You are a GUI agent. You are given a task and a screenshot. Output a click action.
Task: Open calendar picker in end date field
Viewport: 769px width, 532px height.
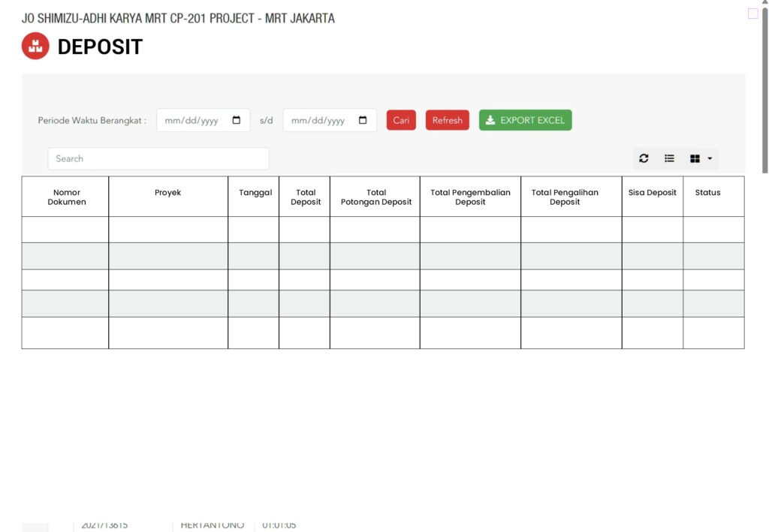[x=363, y=120]
